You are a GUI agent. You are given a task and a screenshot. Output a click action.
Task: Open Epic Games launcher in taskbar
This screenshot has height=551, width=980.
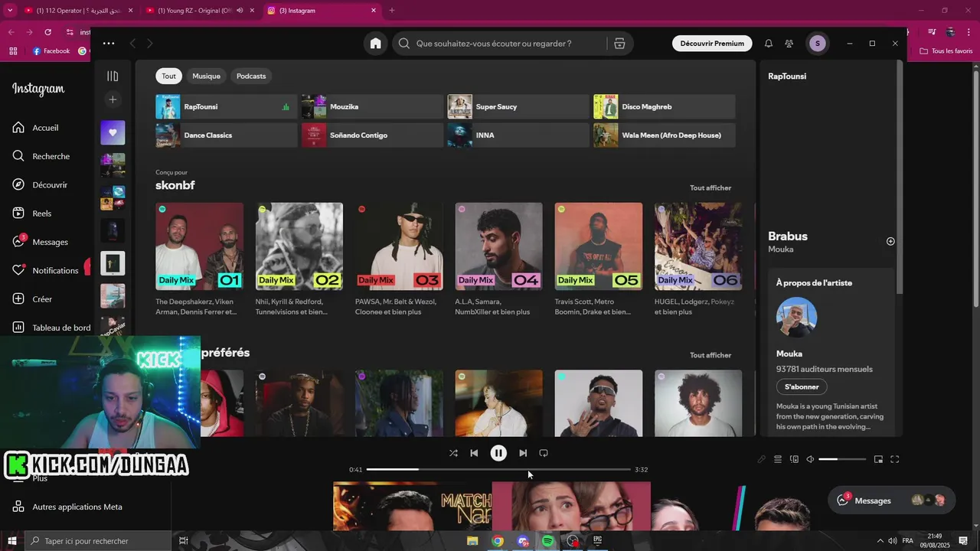(598, 541)
